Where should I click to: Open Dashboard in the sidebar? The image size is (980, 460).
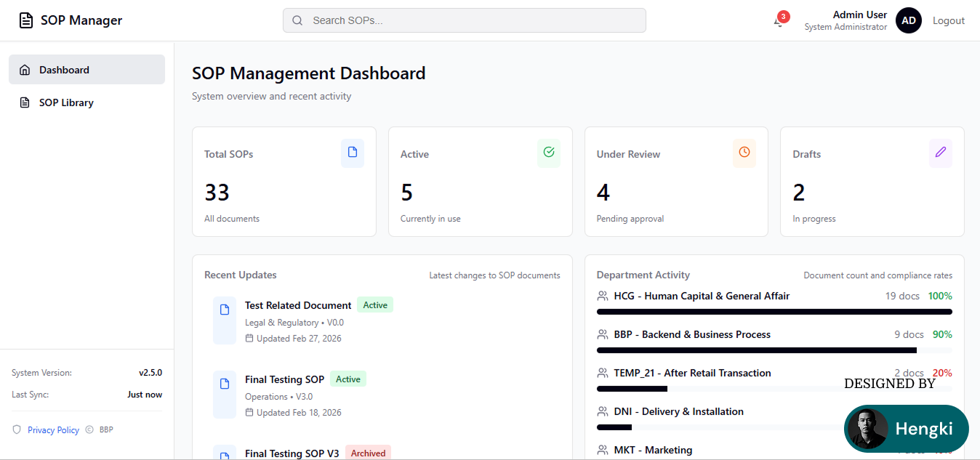87,70
